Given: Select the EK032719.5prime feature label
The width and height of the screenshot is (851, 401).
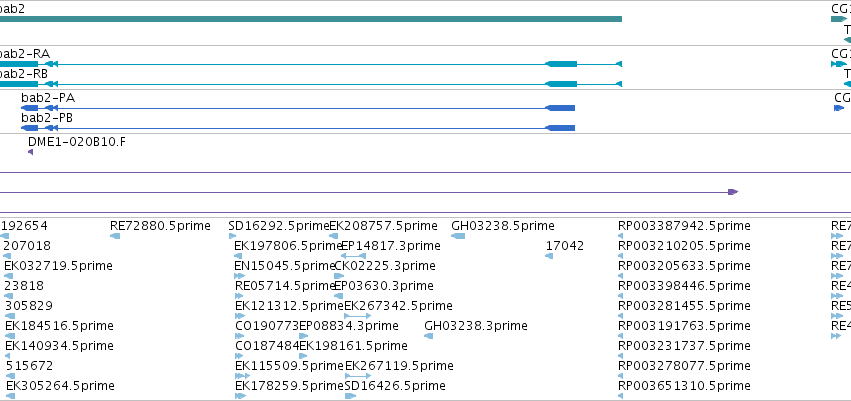Looking at the screenshot, I should click(58, 266).
